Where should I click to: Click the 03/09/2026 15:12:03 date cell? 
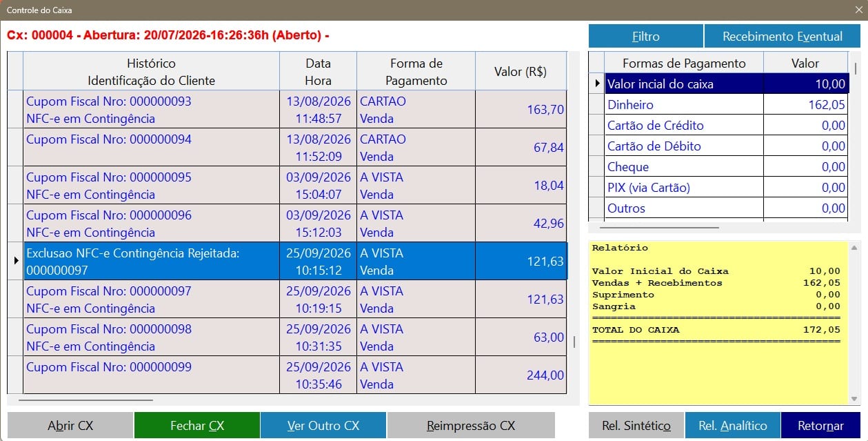(x=319, y=224)
